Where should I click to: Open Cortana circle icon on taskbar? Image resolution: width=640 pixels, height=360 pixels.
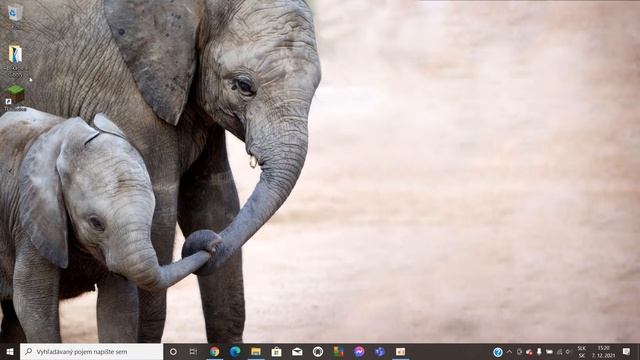pyautogui.click(x=173, y=351)
